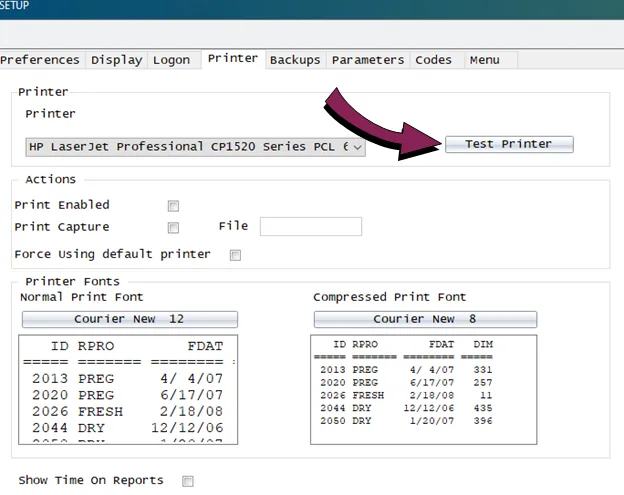Enable the Print Enabled checkbox

click(x=173, y=206)
